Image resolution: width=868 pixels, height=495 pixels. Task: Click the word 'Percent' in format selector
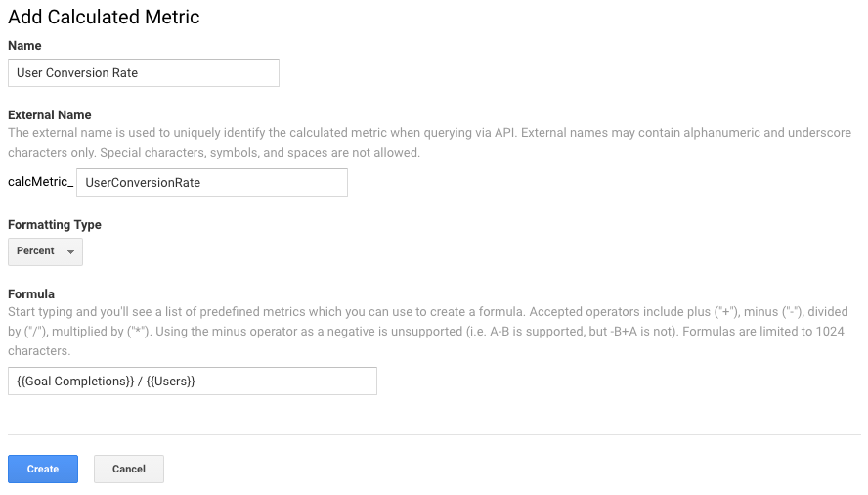click(35, 251)
